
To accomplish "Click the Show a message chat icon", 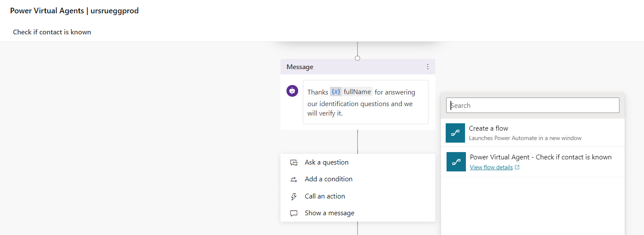I will pyautogui.click(x=294, y=213).
